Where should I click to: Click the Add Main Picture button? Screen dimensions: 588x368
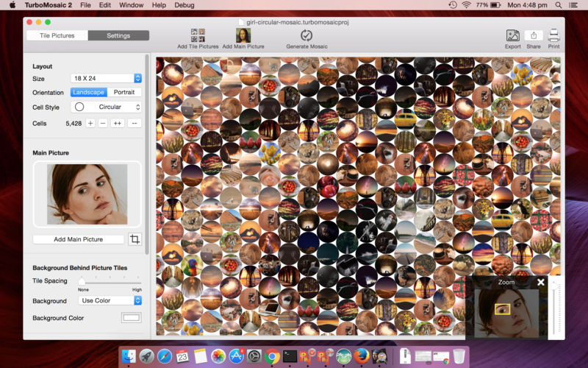click(x=79, y=239)
